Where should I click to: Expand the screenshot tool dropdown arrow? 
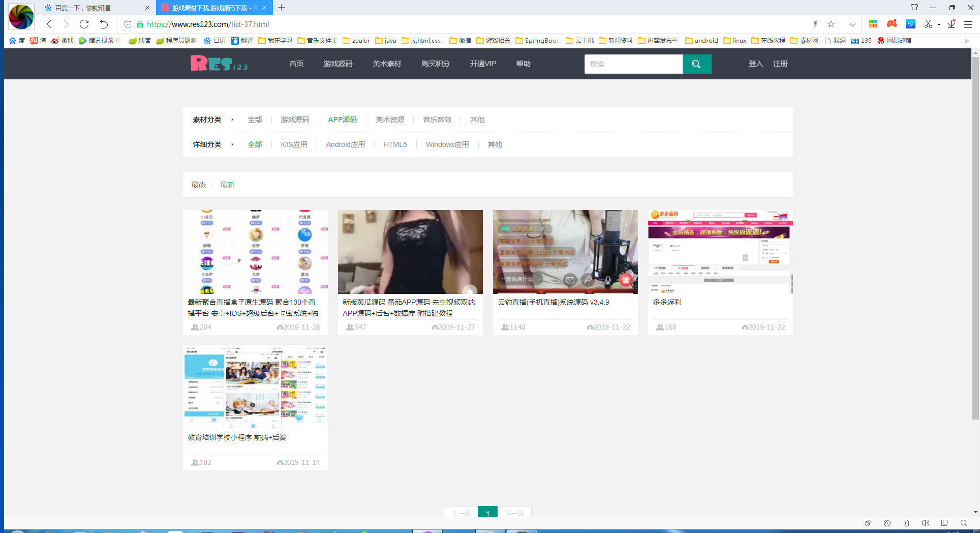[939, 24]
